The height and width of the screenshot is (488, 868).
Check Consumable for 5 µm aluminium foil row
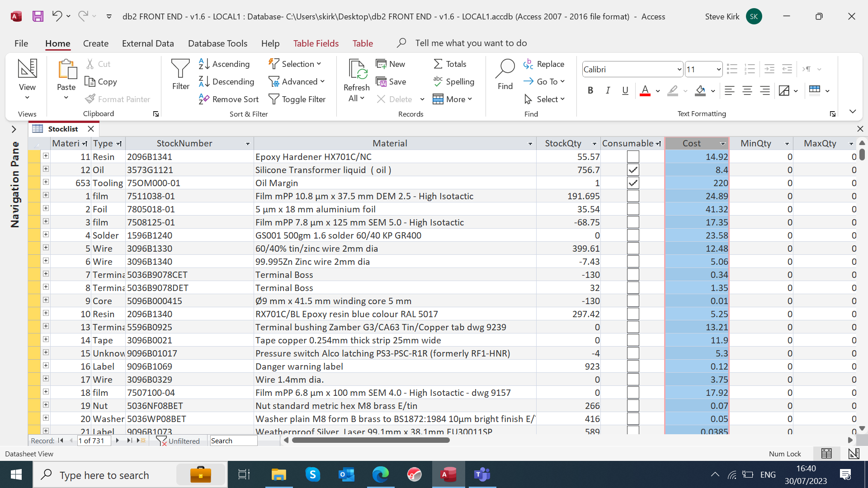(x=633, y=209)
